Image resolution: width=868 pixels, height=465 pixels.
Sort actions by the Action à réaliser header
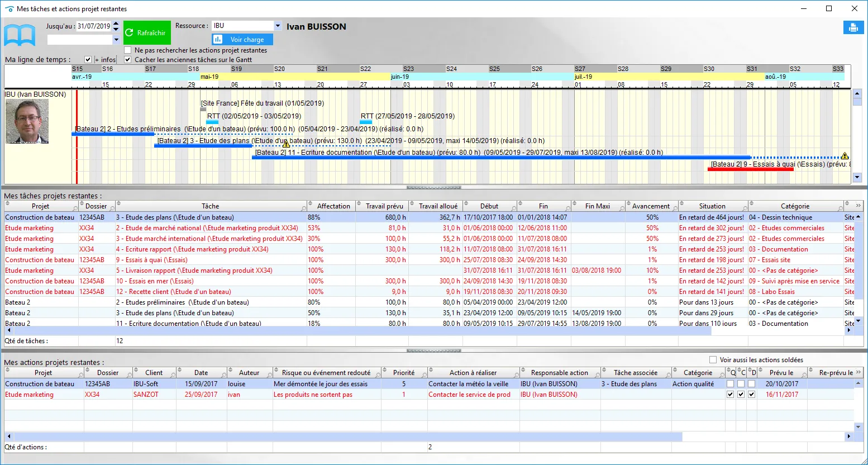pos(473,373)
